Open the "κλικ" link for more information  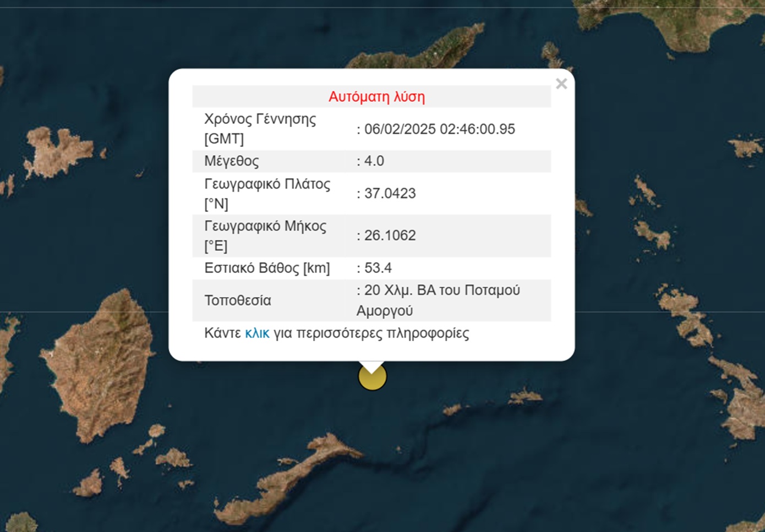pos(257,333)
